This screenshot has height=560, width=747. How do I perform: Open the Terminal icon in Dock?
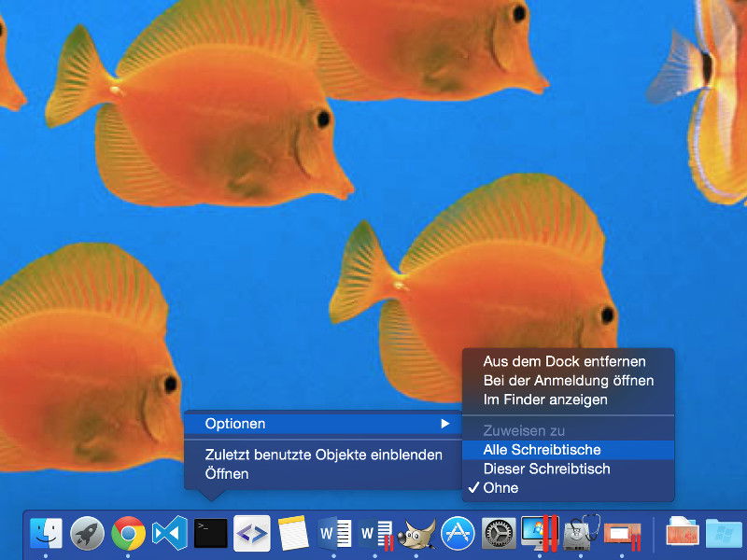[211, 533]
